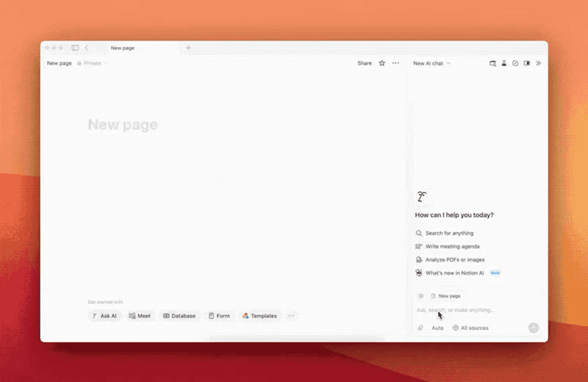The width and height of the screenshot is (588, 382).
Task: Open Templates from the starter row
Action: click(259, 316)
